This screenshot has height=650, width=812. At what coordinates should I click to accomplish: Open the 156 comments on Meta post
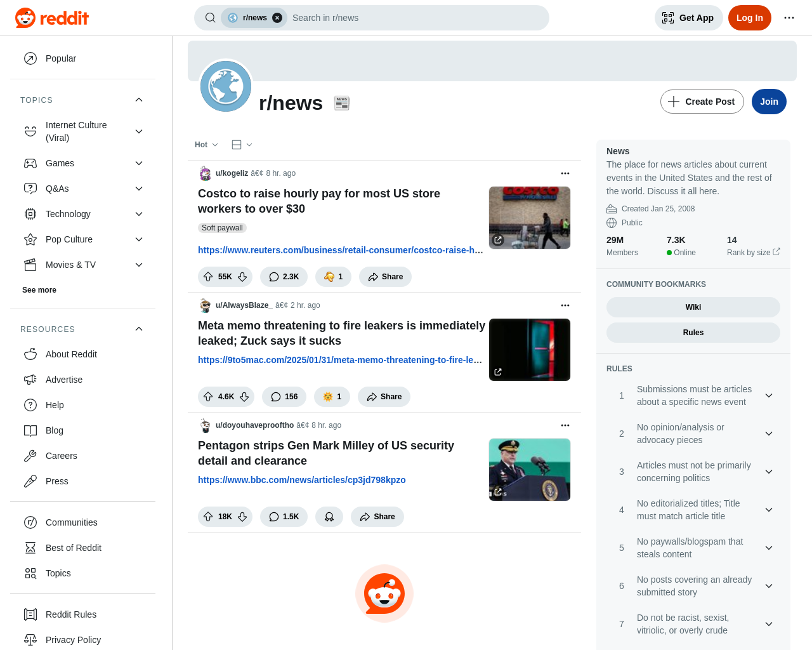click(x=284, y=397)
